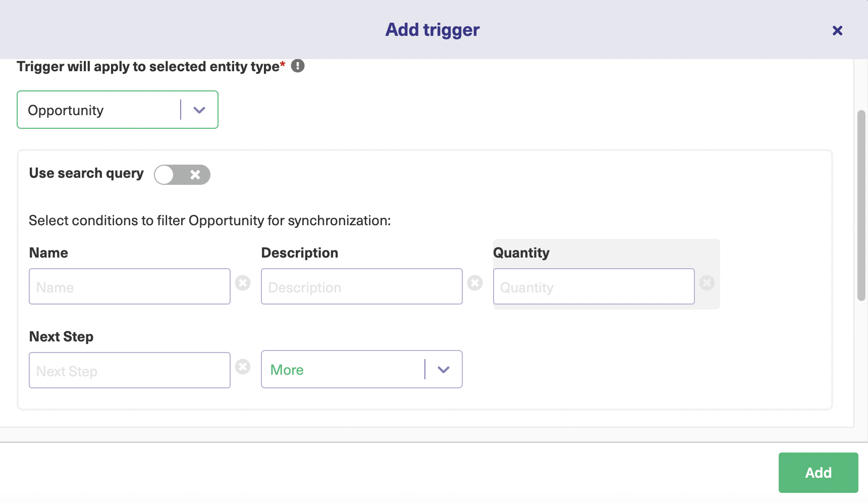Remove the Name condition

pos(243,283)
